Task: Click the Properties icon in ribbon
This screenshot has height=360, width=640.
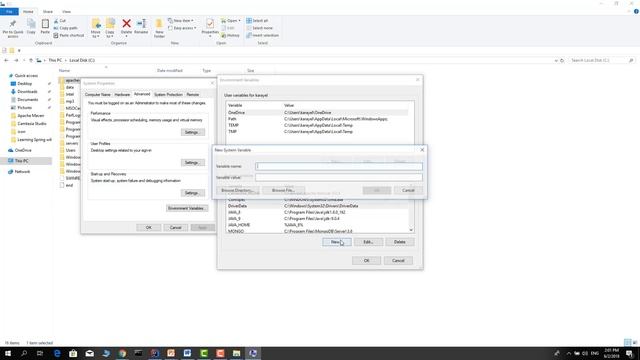Action: (x=210, y=24)
